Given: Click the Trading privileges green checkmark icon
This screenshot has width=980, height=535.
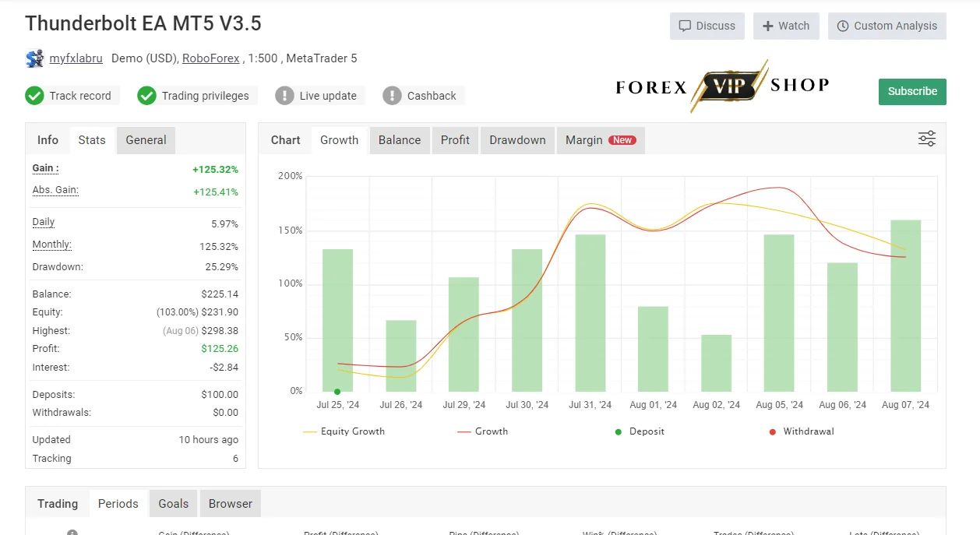Looking at the screenshot, I should [x=146, y=96].
